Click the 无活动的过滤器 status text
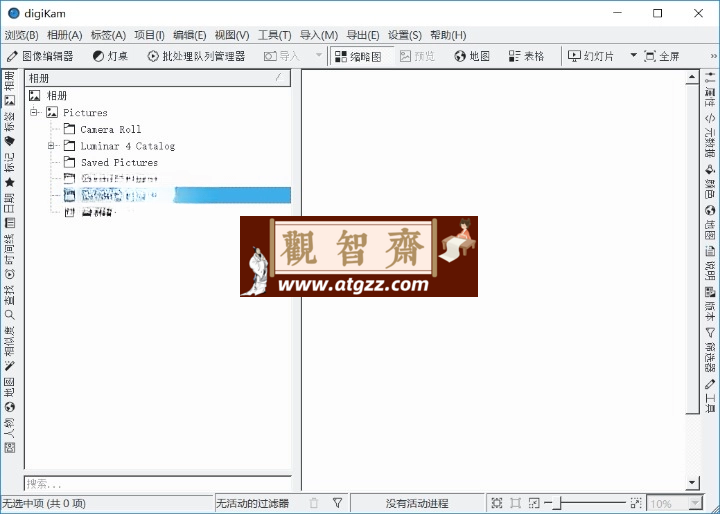Viewport: 720px width, 514px height. pyautogui.click(x=253, y=503)
